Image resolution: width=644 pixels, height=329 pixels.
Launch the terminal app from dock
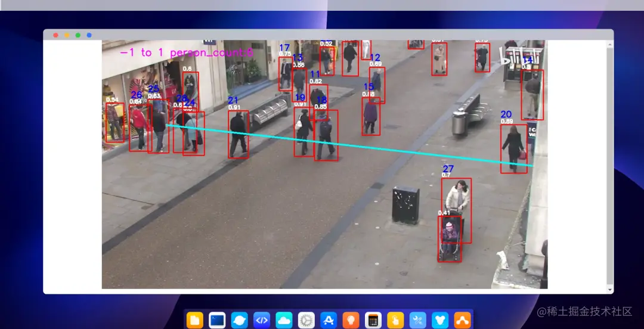(x=217, y=320)
